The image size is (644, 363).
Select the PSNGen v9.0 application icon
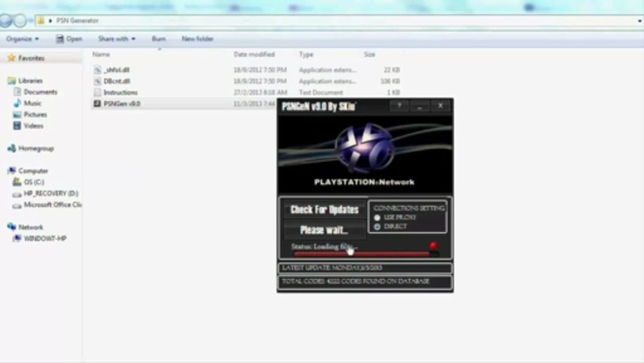tap(98, 103)
